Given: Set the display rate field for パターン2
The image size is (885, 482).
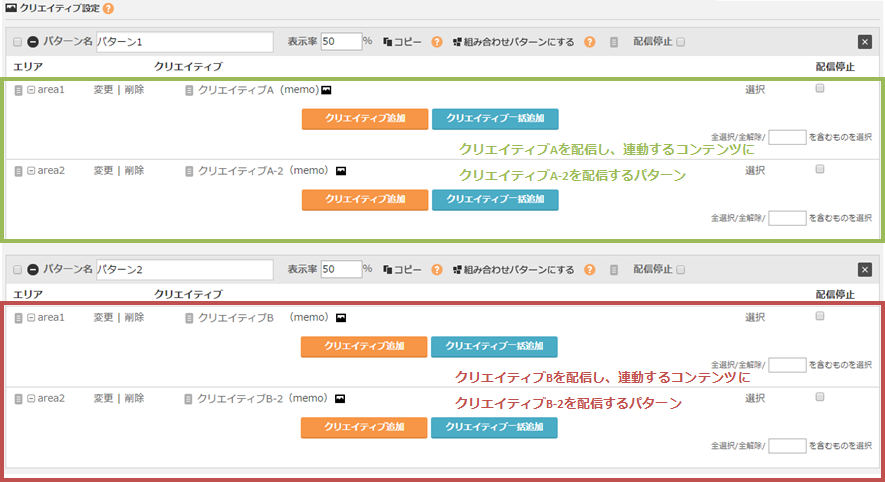Looking at the screenshot, I should click(x=341, y=269).
